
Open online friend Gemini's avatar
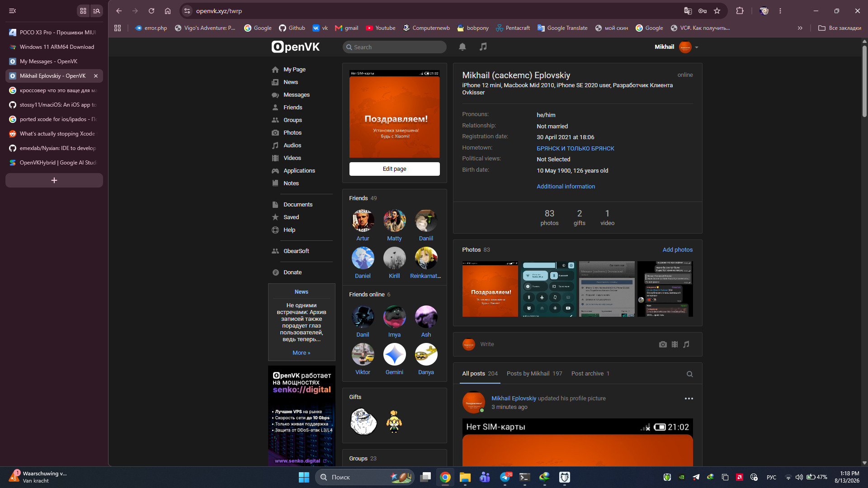[394, 354]
